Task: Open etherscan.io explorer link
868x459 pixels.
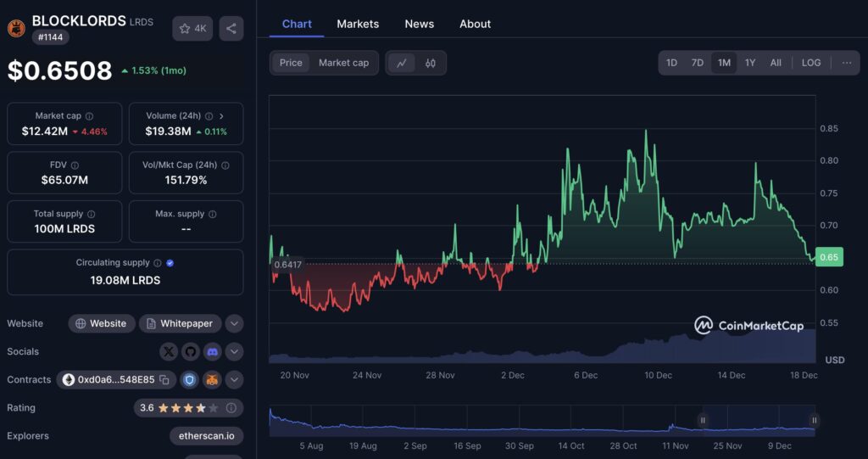Action: (x=207, y=436)
